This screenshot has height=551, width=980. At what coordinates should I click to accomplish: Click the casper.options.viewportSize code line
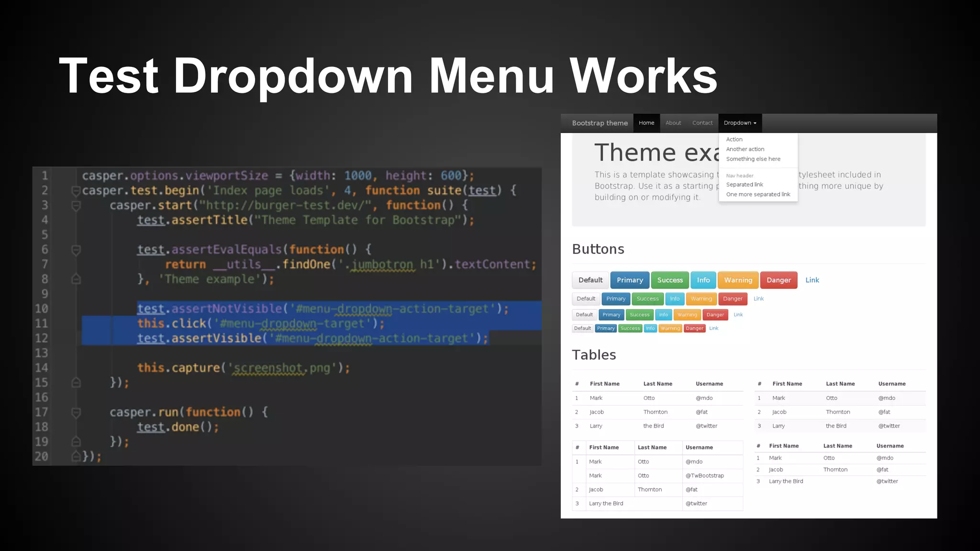click(278, 176)
